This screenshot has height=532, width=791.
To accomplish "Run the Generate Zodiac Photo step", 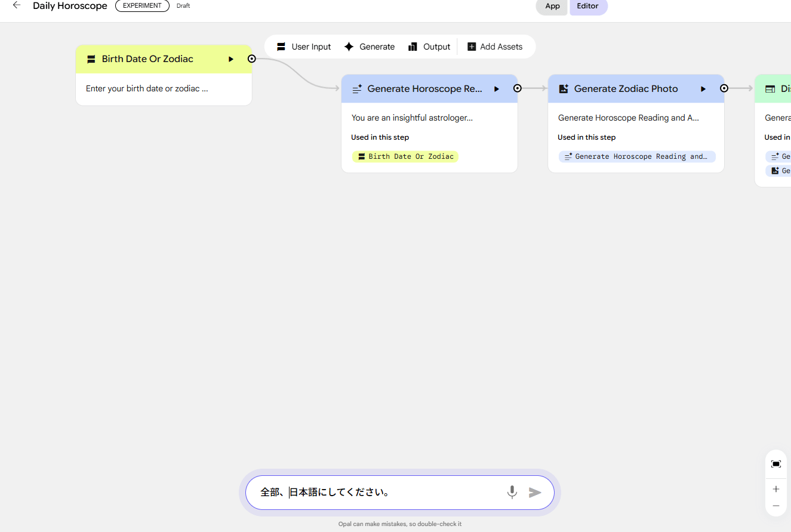I will tap(703, 89).
